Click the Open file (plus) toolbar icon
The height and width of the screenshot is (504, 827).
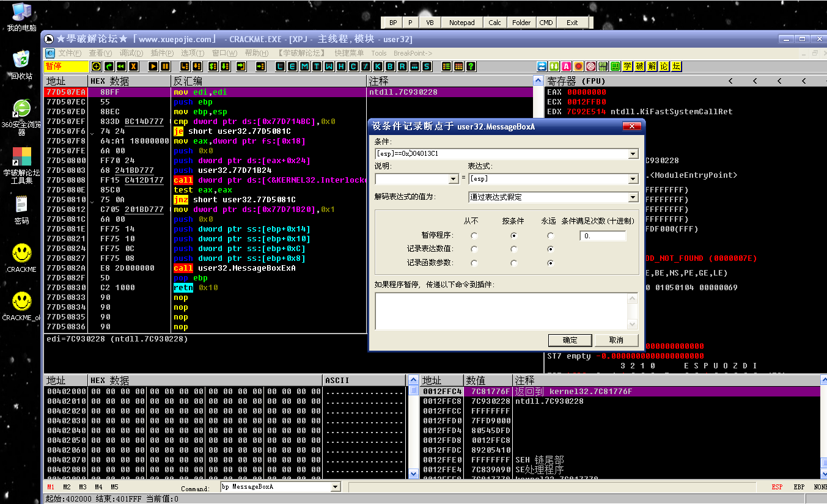[96, 66]
